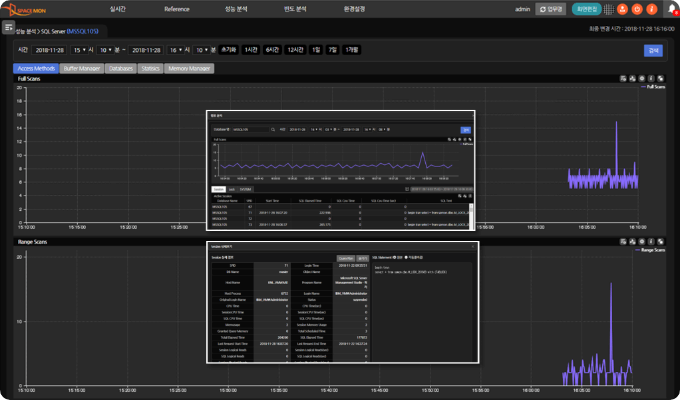Open end minute dropdown in main time filter
Image resolution: width=680 pixels, height=400 pixels.
coord(201,50)
